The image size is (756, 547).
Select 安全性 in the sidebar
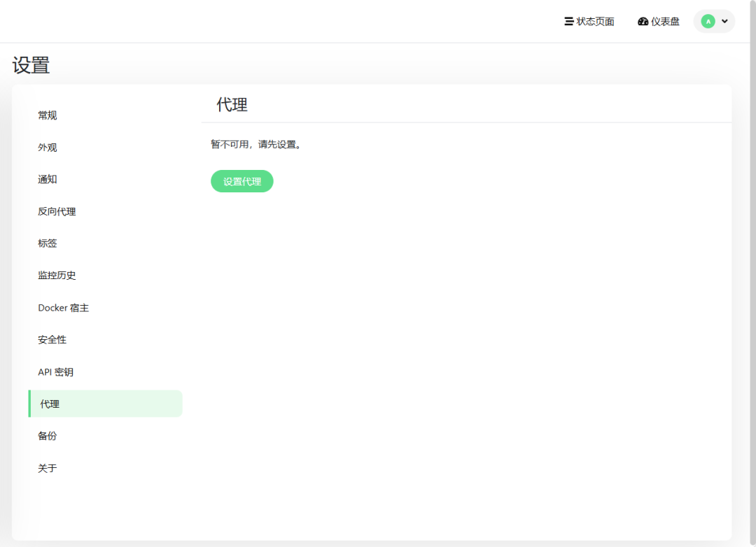pos(52,340)
